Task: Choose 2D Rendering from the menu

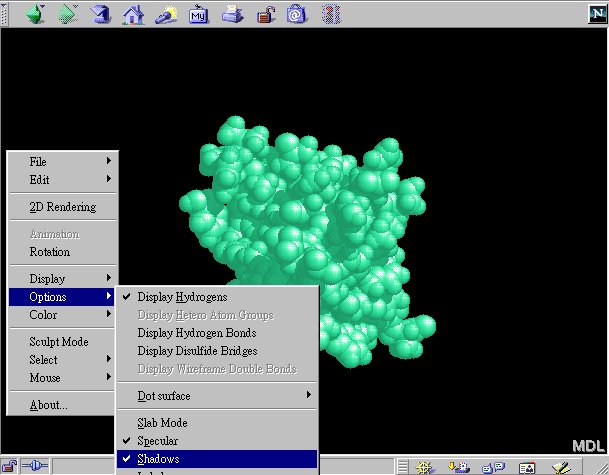Action: 63,207
